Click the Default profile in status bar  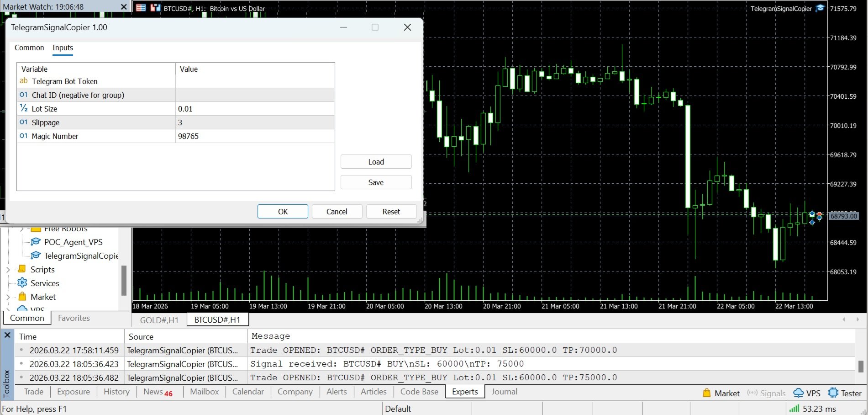(398, 409)
